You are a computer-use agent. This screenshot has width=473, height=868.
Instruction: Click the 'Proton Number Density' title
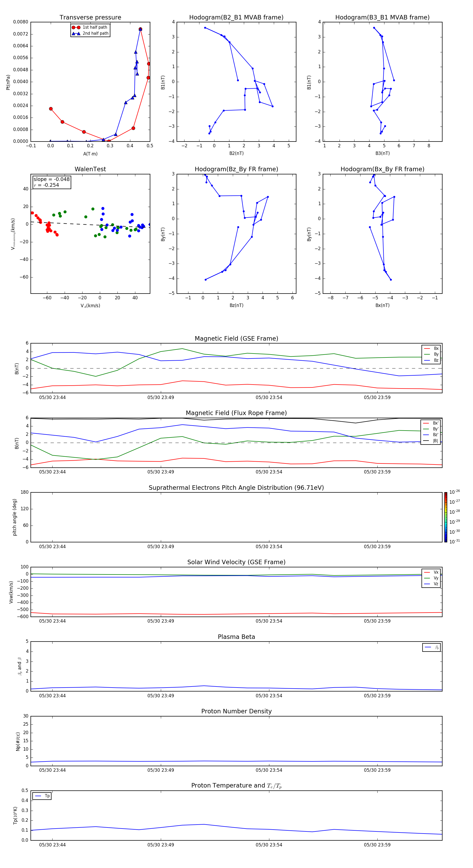coord(236,711)
